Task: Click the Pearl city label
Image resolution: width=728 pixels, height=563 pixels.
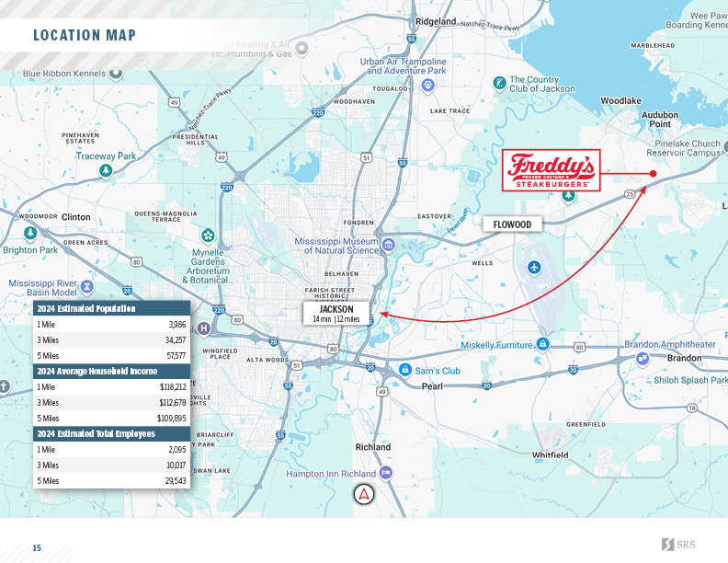Action: coord(432,386)
